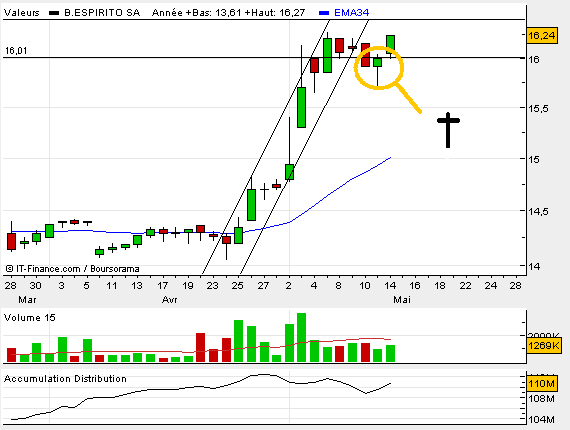
Task: Click the tallest green volume bar
Action: [x=301, y=337]
